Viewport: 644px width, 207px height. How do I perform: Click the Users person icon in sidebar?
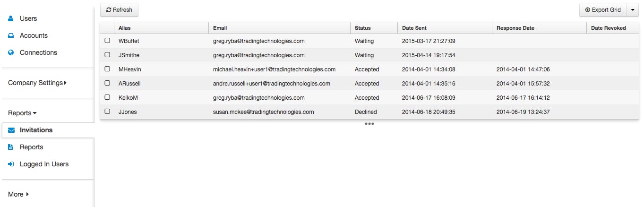11,18
